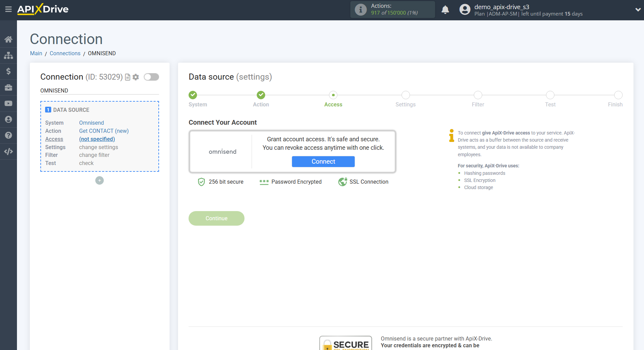Navigate to Connections in the breadcrumb
Image resolution: width=644 pixels, height=350 pixels.
65,53
